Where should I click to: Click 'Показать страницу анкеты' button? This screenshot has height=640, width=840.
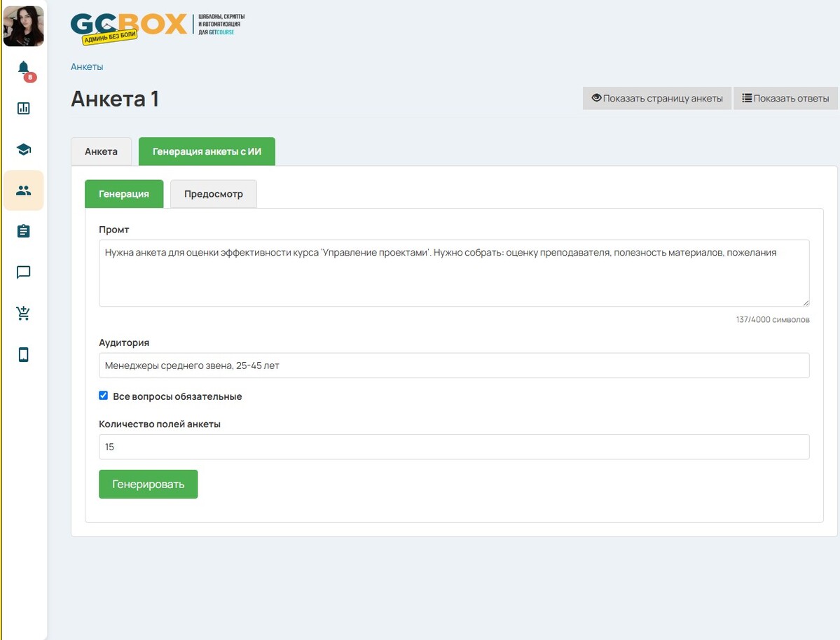click(x=657, y=99)
